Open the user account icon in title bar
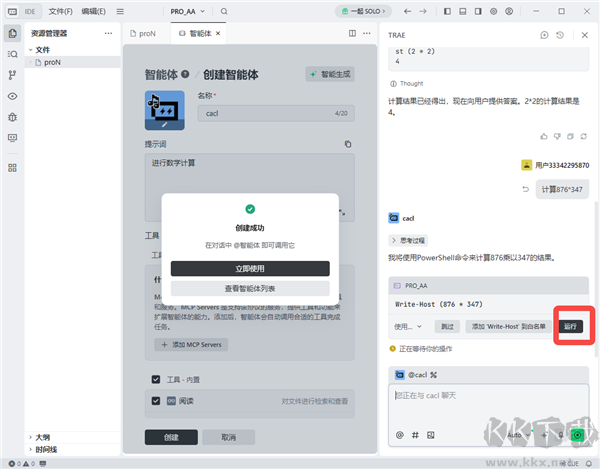This screenshot has width=600, height=469. tap(509, 11)
